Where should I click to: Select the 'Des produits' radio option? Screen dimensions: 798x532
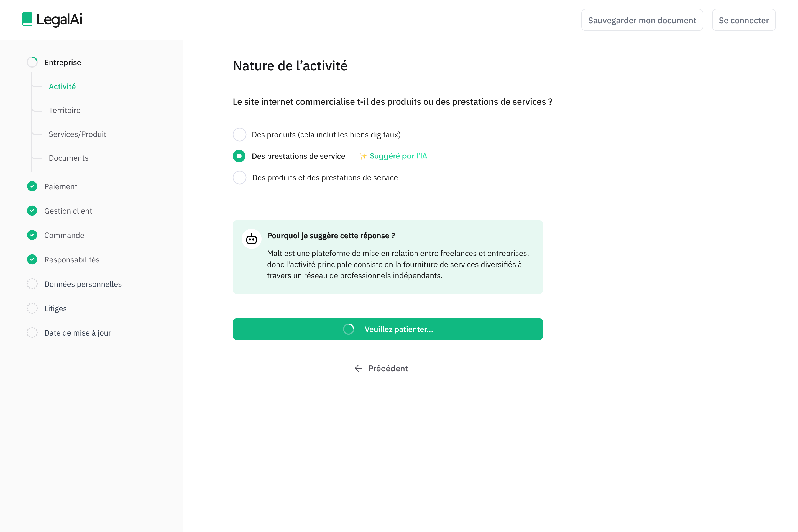point(239,134)
